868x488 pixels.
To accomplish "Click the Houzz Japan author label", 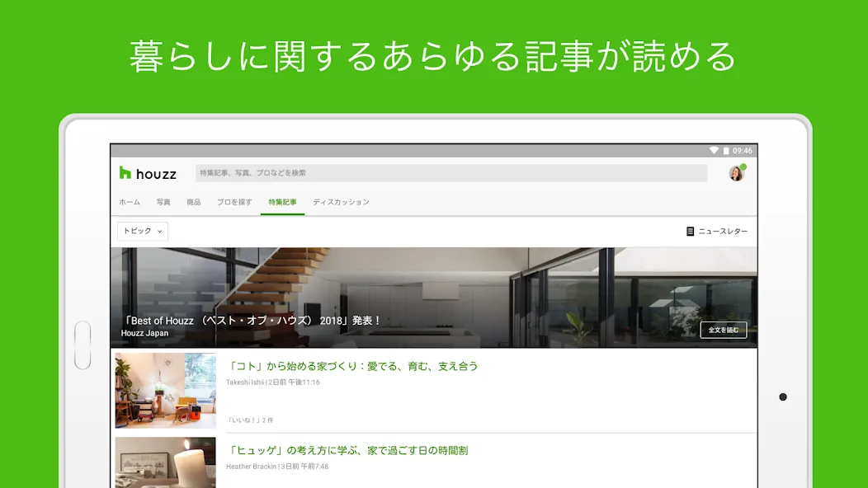I will (144, 333).
